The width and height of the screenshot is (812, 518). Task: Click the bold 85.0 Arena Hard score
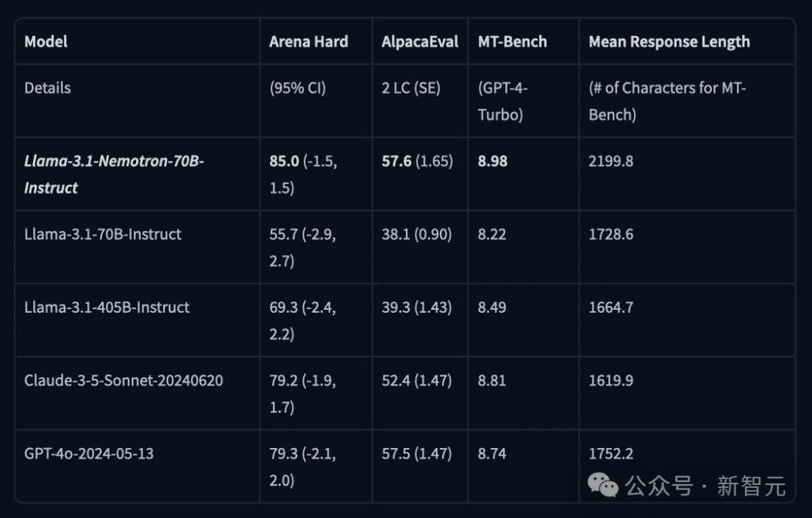point(284,161)
